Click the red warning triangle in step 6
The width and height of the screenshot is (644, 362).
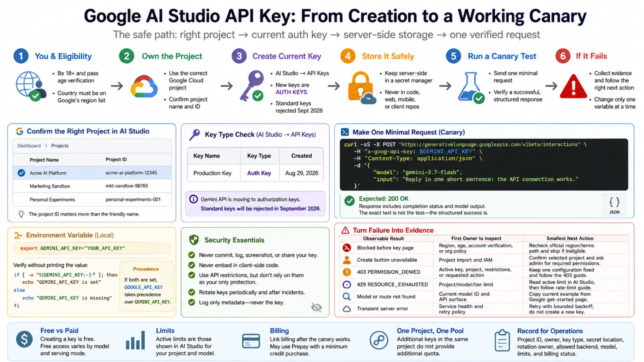[x=573, y=86]
